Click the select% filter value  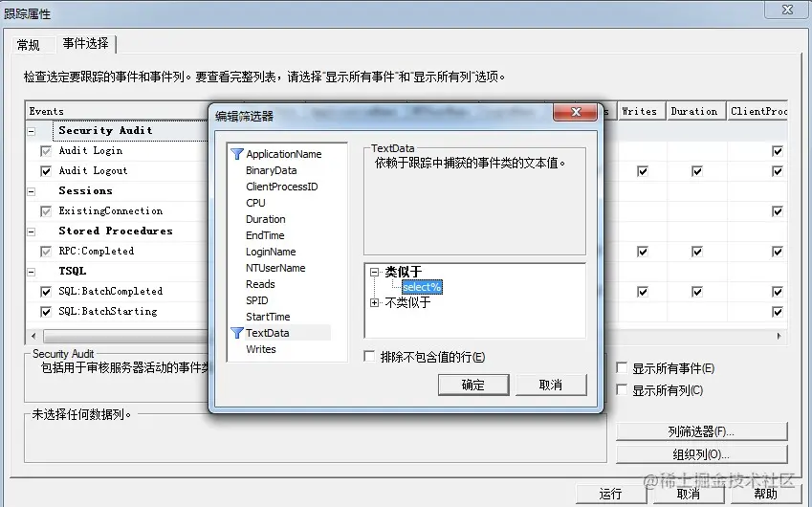pos(422,287)
